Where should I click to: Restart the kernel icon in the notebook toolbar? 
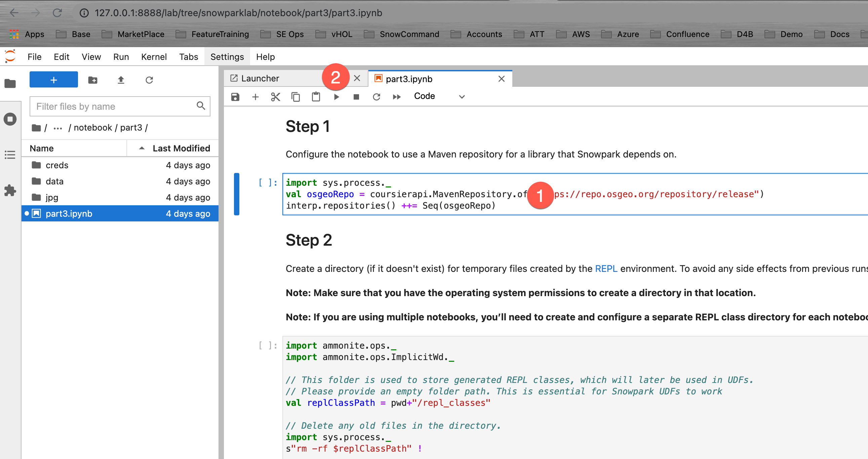(x=377, y=97)
